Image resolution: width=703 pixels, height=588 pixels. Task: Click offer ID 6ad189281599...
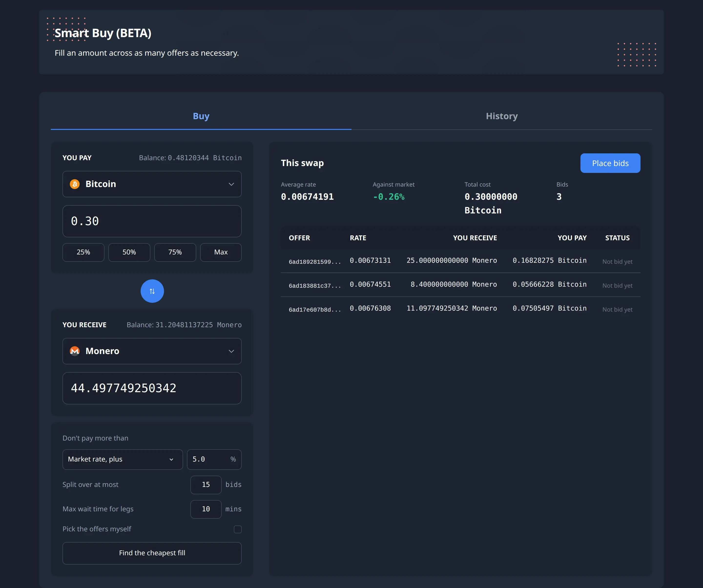pyautogui.click(x=315, y=262)
